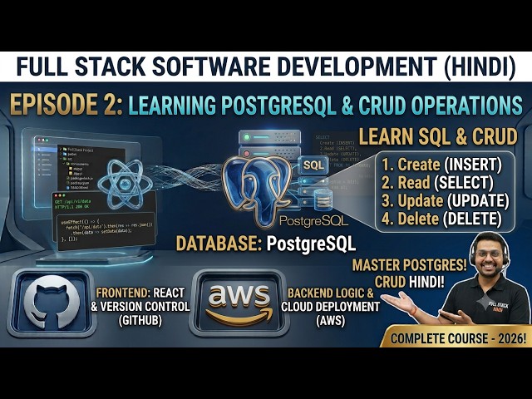The width and height of the screenshot is (532, 399).
Task: Click the title 'FULL STACK SOFTWARE DEVELOPMENT (HINDI)'
Action: pos(266,66)
